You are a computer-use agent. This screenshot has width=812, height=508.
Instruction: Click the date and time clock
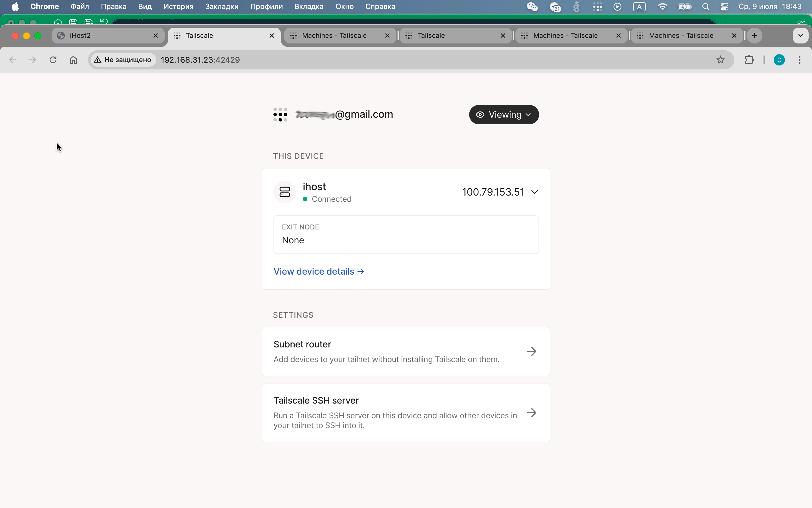tap(770, 6)
